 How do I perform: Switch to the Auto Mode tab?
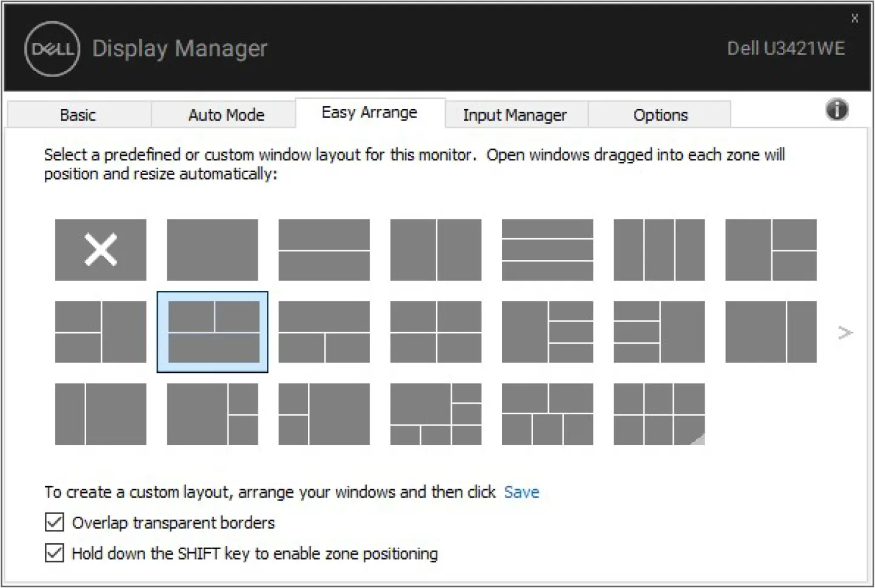point(226,114)
